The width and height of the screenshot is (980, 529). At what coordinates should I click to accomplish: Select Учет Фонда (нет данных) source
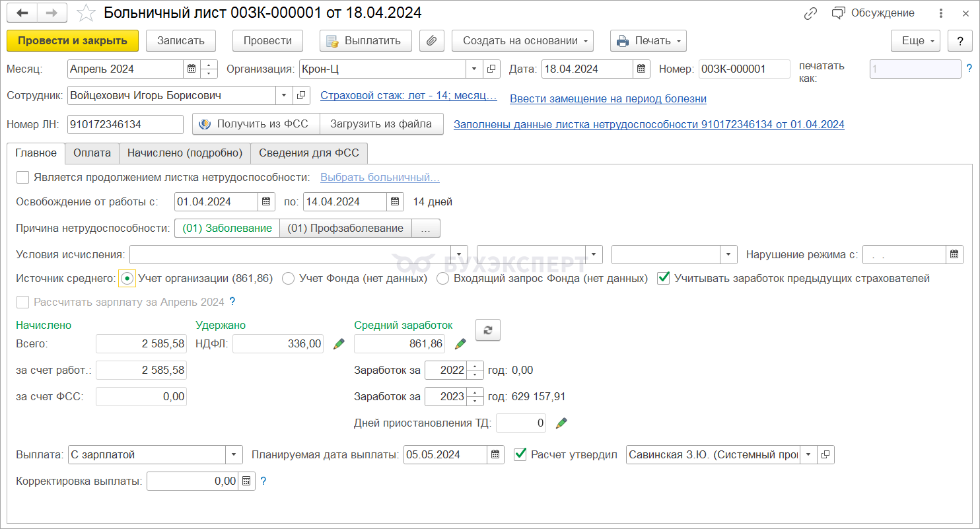coord(288,279)
